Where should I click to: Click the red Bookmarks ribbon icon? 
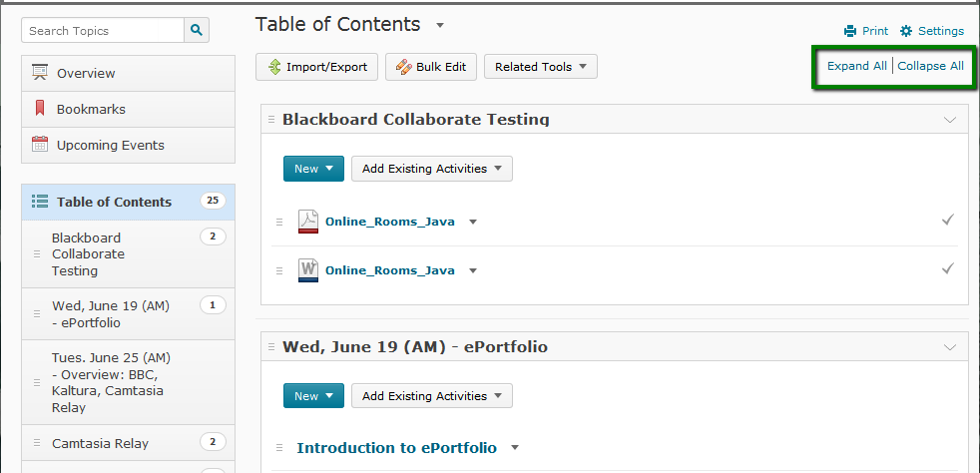coord(40,109)
